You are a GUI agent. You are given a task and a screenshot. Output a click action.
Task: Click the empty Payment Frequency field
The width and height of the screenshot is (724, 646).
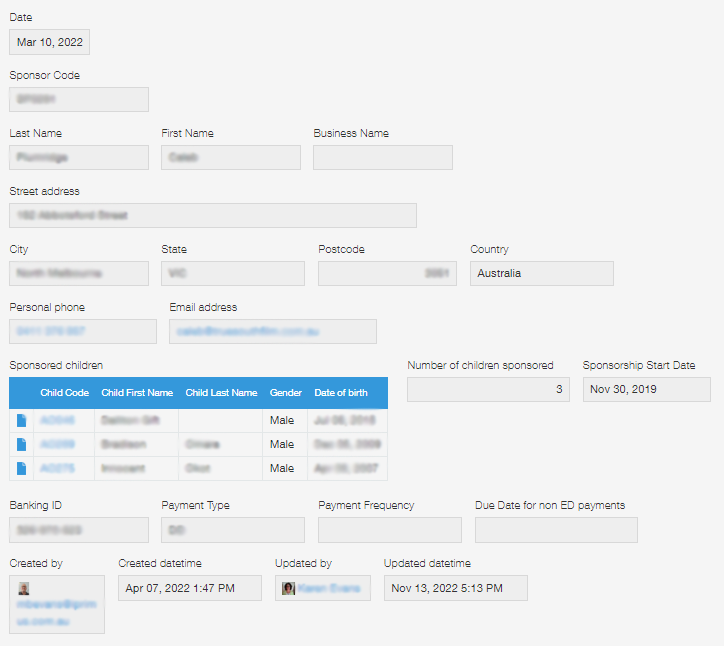tap(389, 530)
